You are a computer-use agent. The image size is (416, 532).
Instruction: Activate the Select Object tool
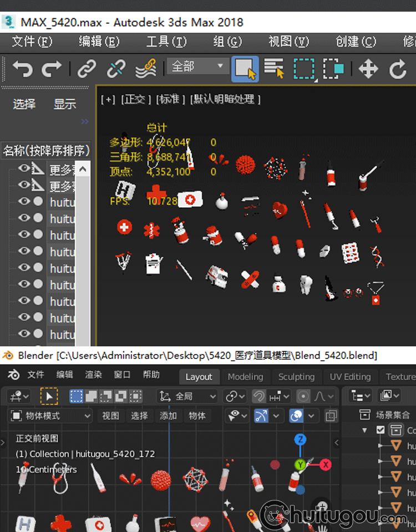coord(245,69)
